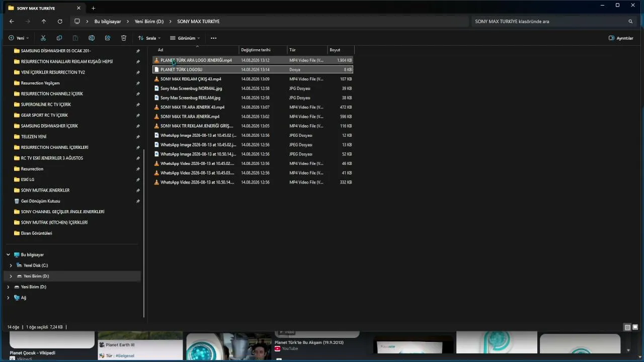Viewport: 644px width, 362px height.
Task: Go back using the back arrow
Action: point(12,22)
